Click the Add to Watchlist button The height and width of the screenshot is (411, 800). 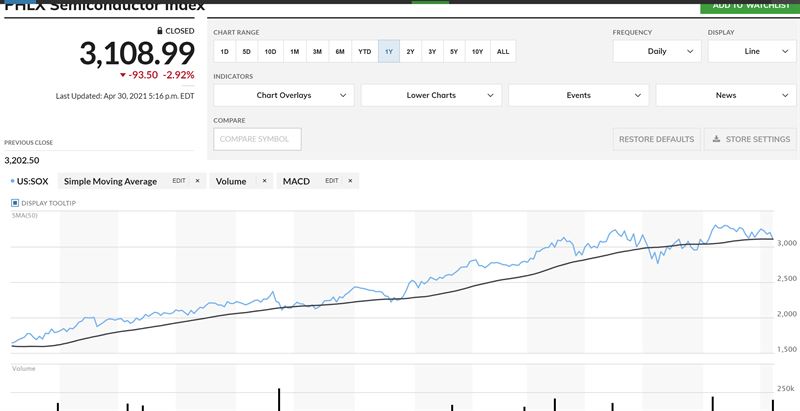[x=750, y=5]
